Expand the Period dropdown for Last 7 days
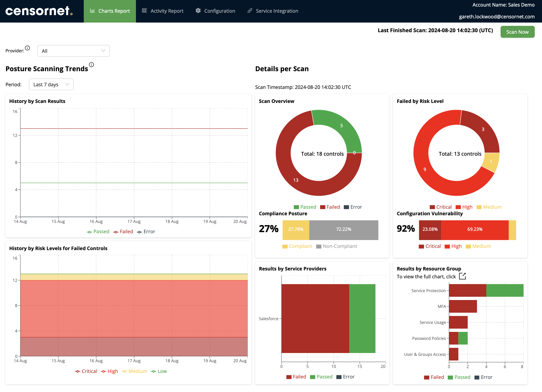This screenshot has height=392, width=542. click(51, 85)
